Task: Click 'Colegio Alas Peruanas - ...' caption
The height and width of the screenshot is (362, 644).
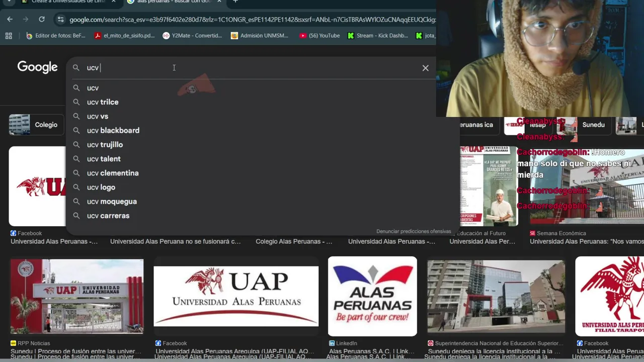Action: pos(294,241)
